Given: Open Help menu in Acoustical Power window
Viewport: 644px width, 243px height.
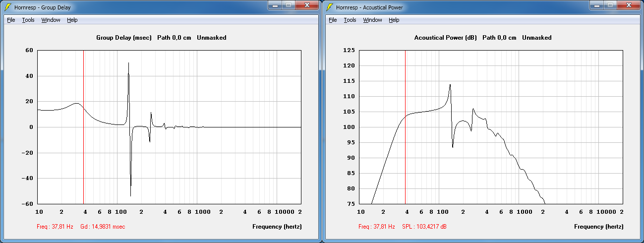Looking at the screenshot, I should (394, 20).
